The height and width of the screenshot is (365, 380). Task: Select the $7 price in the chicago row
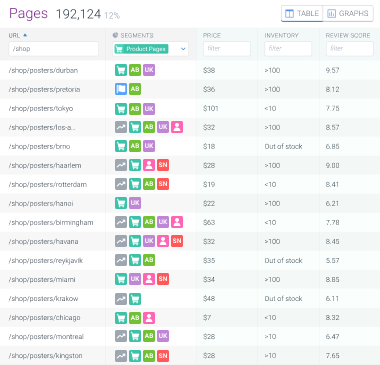pyautogui.click(x=207, y=317)
